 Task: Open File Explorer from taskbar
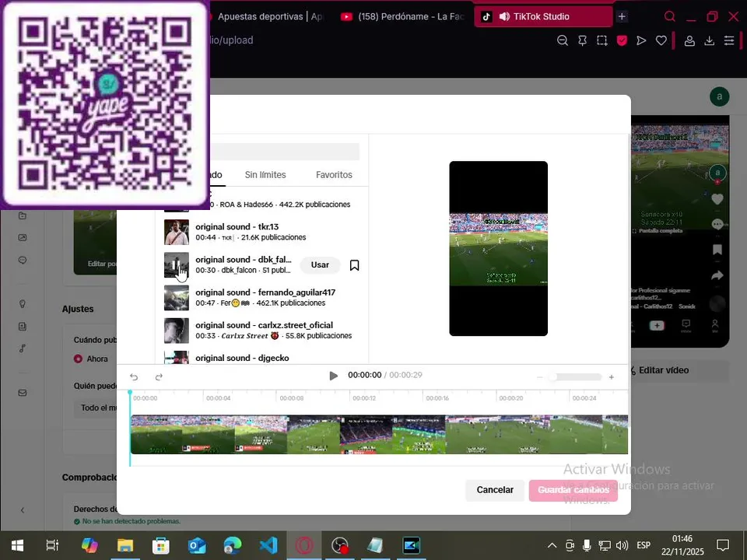[x=125, y=546]
